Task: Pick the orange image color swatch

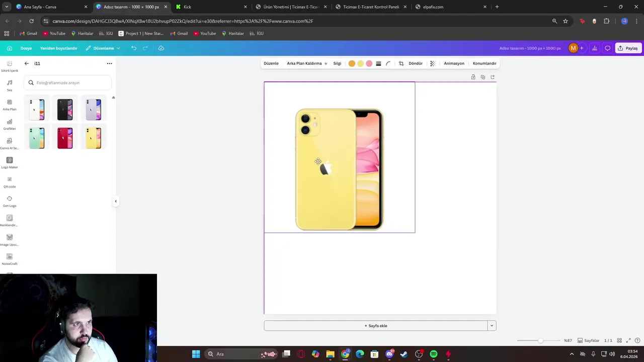Action: click(x=352, y=63)
